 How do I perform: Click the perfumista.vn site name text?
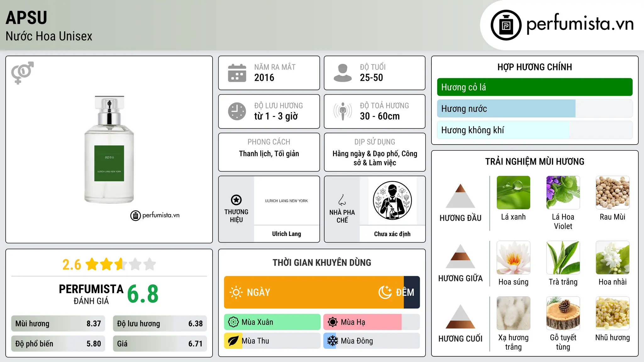click(x=580, y=24)
